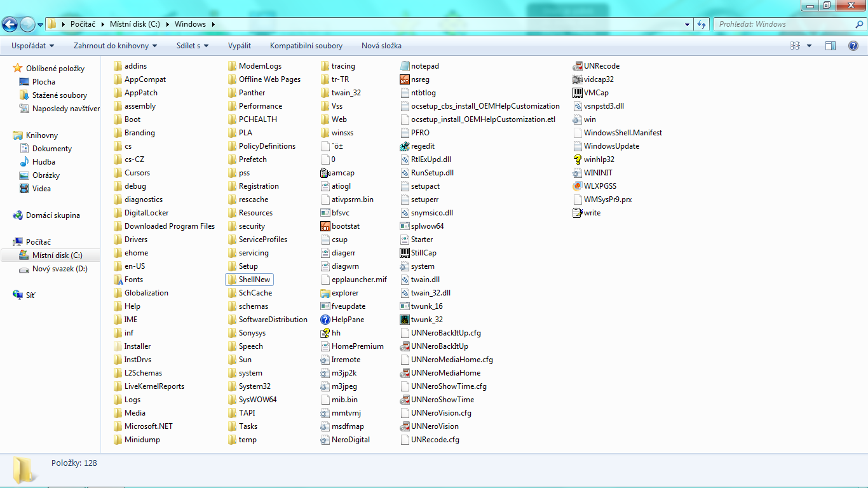The width and height of the screenshot is (868, 488).
Task: Select the ShellNew folder
Action: pos(250,280)
